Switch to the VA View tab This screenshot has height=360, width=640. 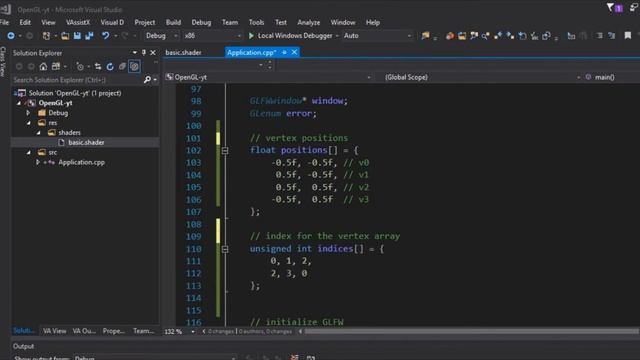tap(54, 331)
